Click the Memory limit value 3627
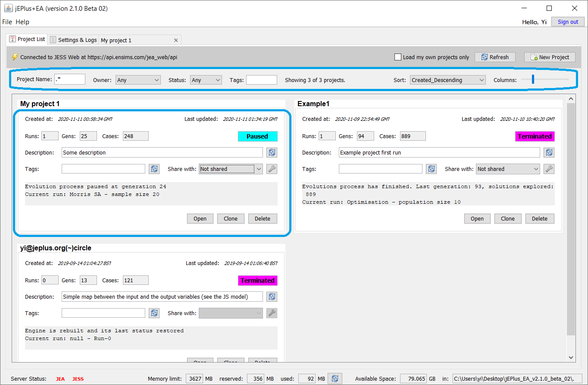This screenshot has width=588, height=385. pyautogui.click(x=194, y=379)
